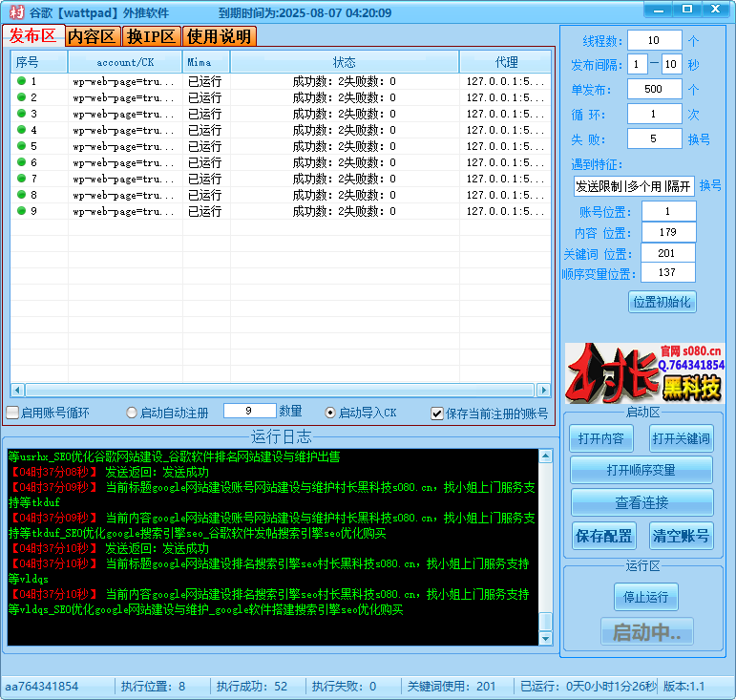Click the 查看连接 button
This screenshot has width=736, height=700.
(641, 502)
